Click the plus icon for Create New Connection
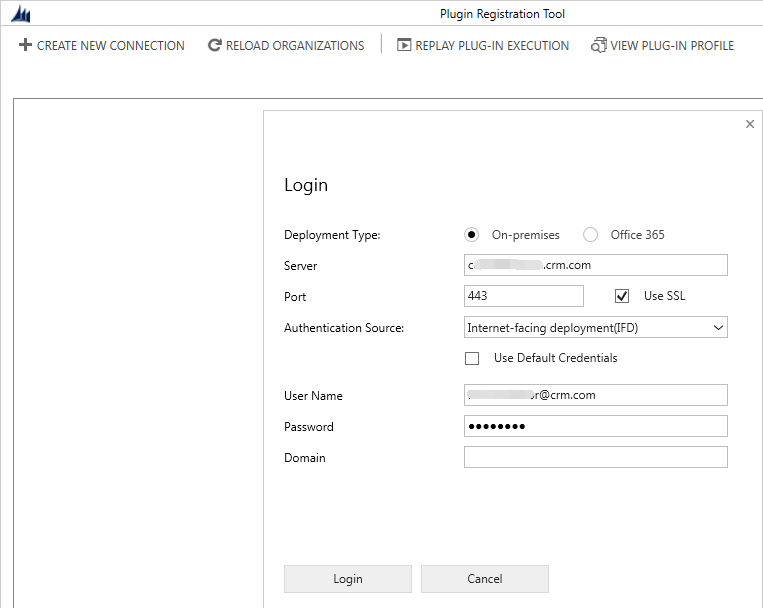This screenshot has width=763, height=608. click(25, 45)
